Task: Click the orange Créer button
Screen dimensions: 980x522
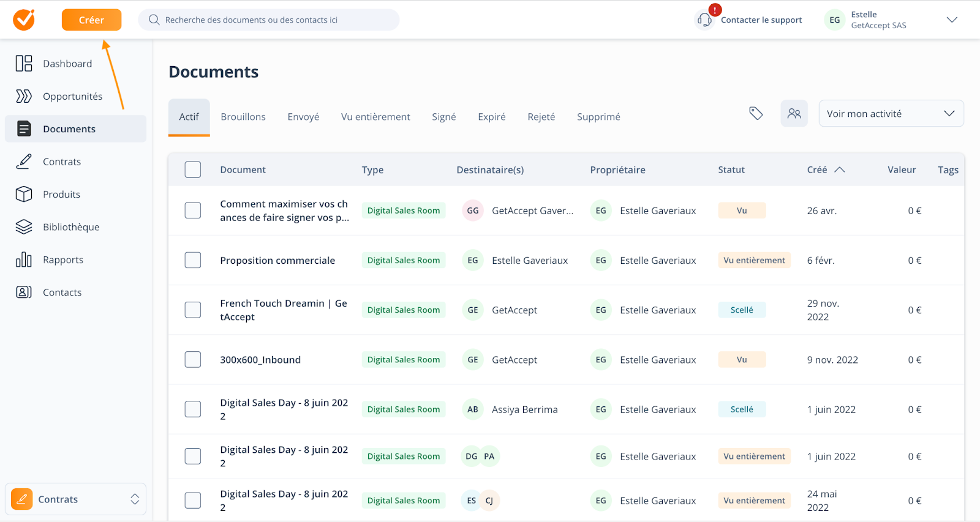Action: [91, 20]
